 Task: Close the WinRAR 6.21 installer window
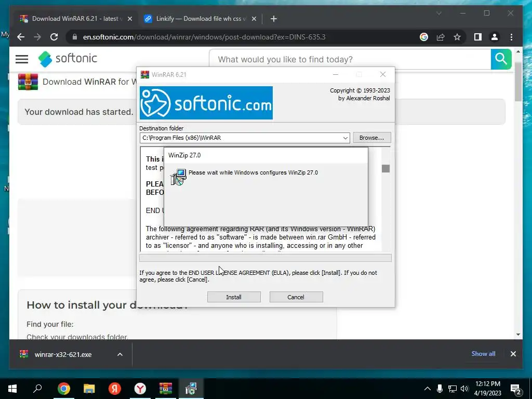point(383,74)
